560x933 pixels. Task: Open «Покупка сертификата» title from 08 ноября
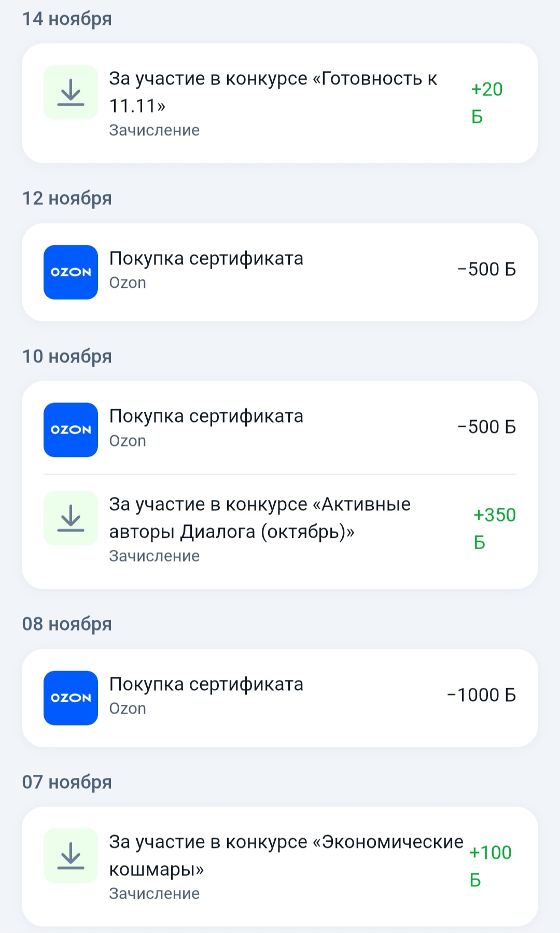(206, 684)
